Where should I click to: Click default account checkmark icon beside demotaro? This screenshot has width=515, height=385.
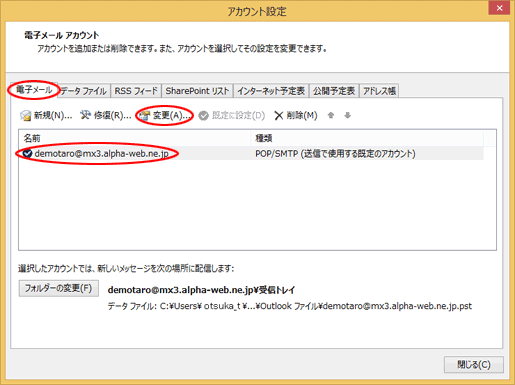click(x=27, y=153)
